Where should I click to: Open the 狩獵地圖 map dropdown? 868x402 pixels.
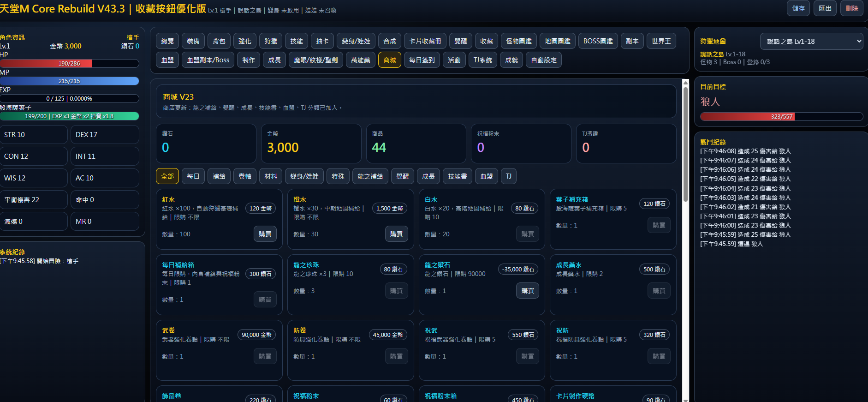click(x=812, y=41)
